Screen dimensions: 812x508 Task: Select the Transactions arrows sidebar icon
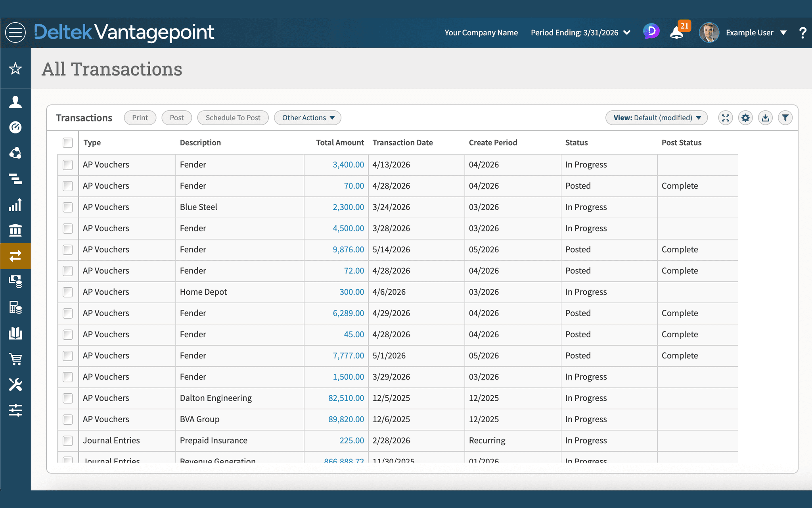[x=15, y=256]
